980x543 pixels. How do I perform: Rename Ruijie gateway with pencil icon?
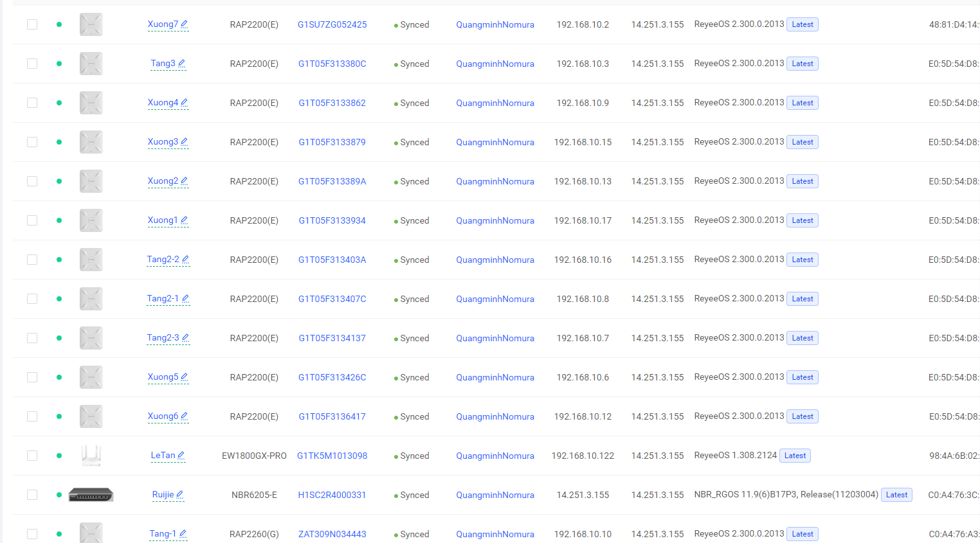pos(179,495)
